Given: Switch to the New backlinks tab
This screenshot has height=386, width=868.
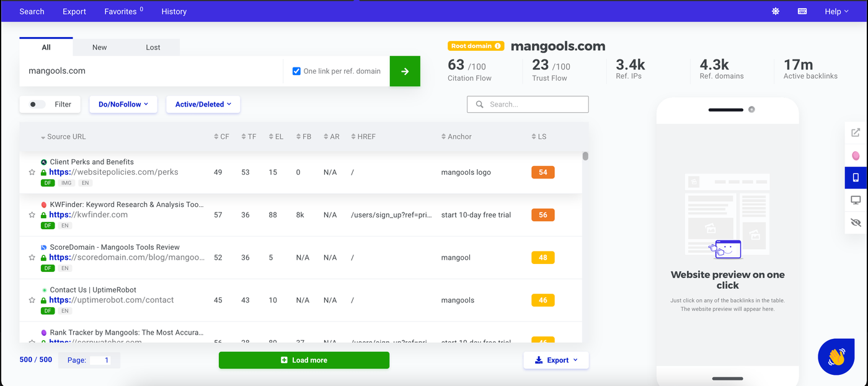Looking at the screenshot, I should pos(99,47).
